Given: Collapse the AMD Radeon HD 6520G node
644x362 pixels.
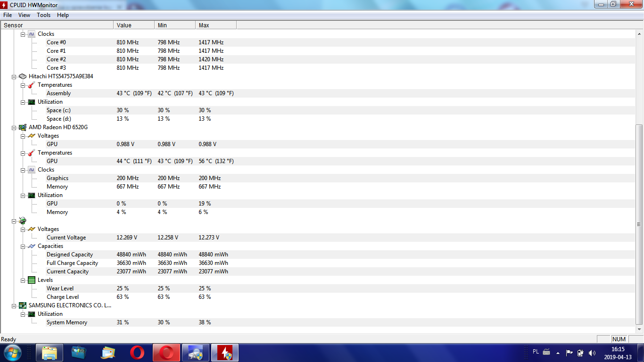Looking at the screenshot, I should 14,127.
